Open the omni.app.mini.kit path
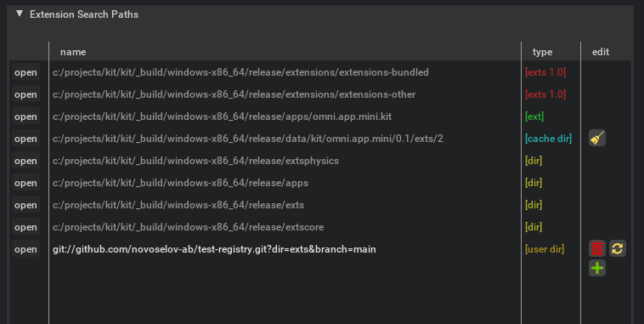 point(25,117)
